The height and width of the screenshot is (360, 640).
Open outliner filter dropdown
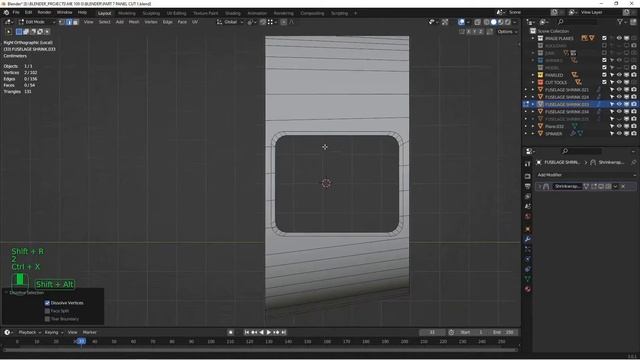coord(622,22)
